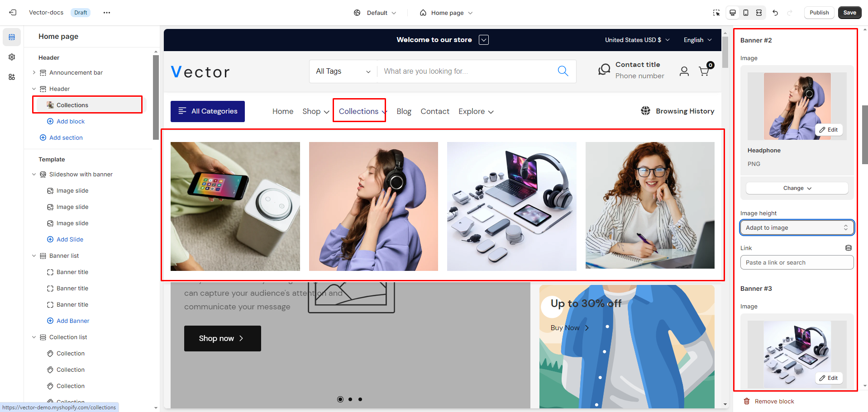
Task: Switch to desktop preview view
Action: click(x=733, y=13)
